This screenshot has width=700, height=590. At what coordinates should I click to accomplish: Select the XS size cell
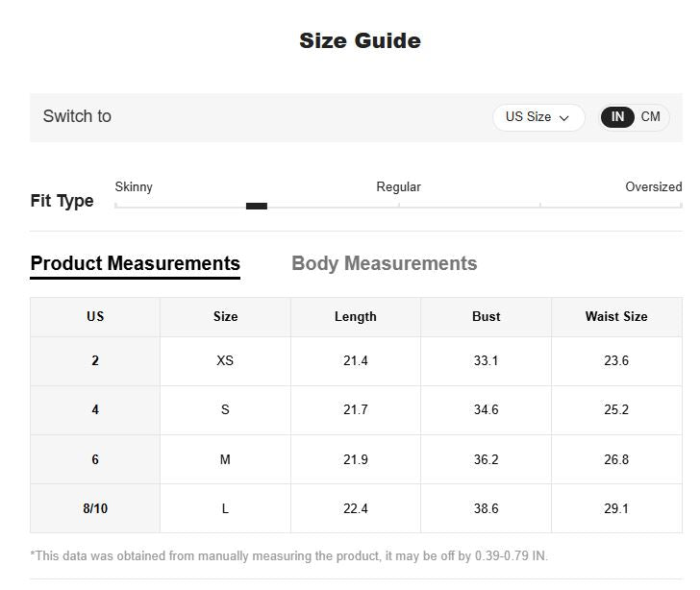225,360
